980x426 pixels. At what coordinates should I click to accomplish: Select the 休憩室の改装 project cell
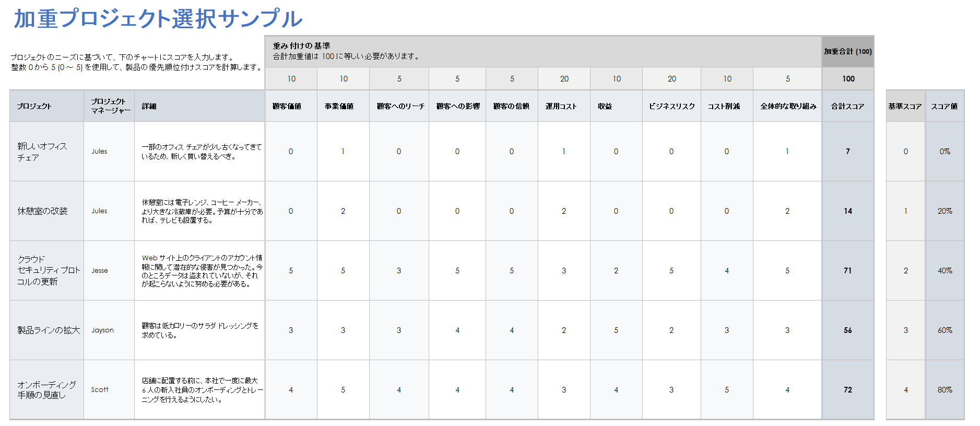pos(46,211)
